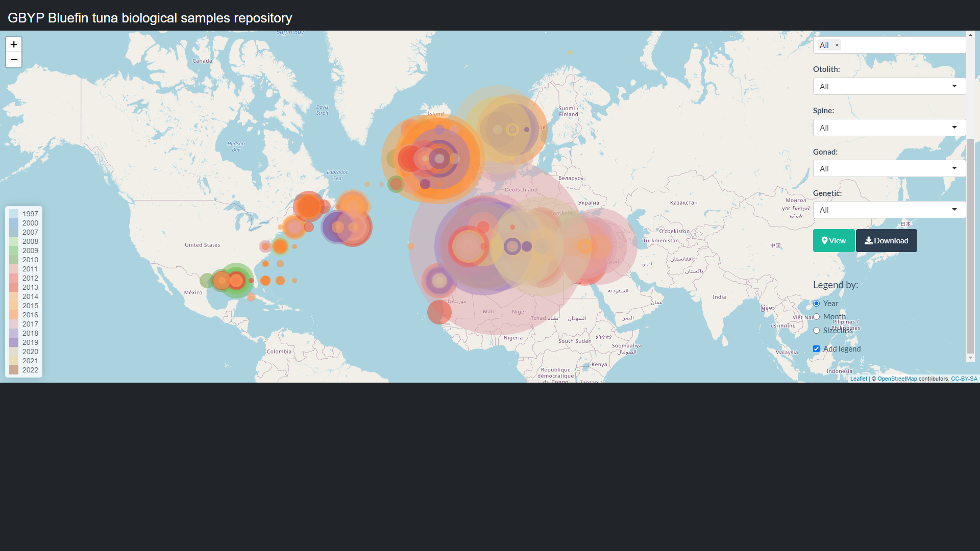Open the Leaflet attribution link
Image resolution: width=980 pixels, height=551 pixels.
coord(859,379)
